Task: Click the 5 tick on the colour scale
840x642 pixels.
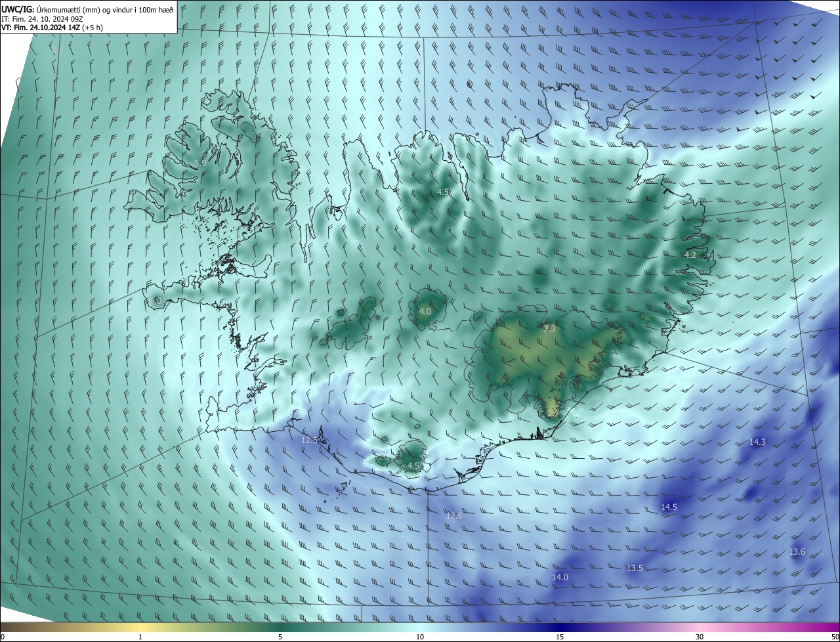Action: point(280,637)
